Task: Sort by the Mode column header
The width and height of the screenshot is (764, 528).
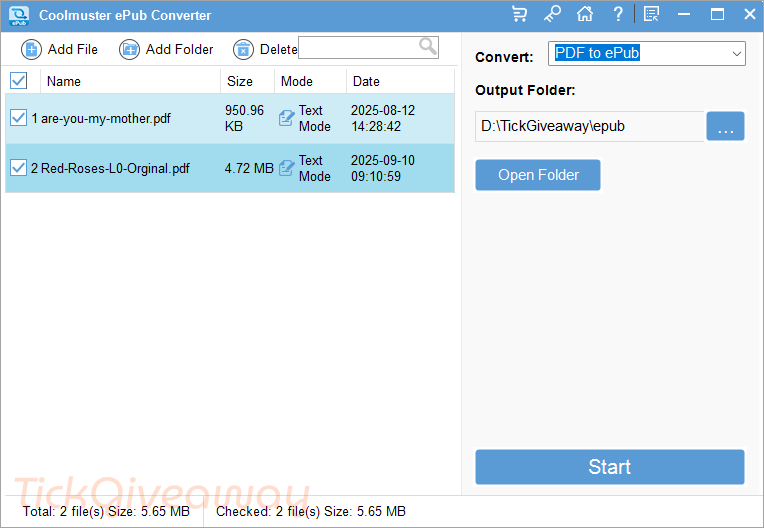Action: click(310, 81)
